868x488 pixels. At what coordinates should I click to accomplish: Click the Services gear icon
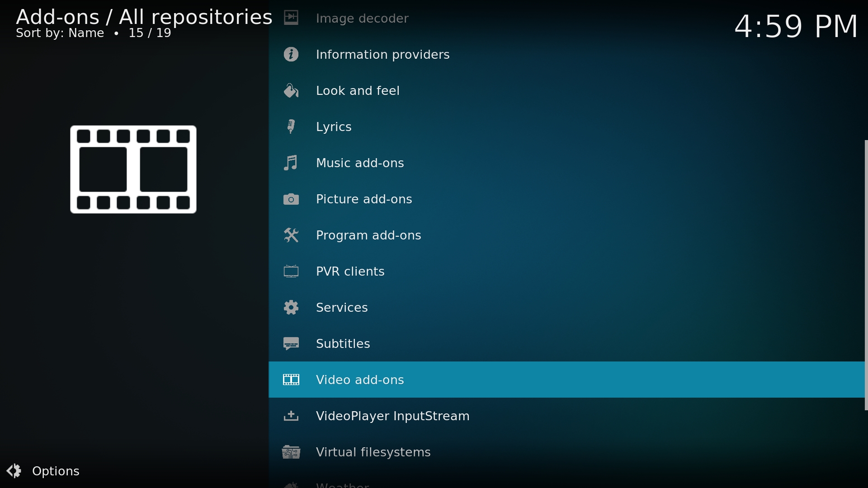(x=291, y=308)
